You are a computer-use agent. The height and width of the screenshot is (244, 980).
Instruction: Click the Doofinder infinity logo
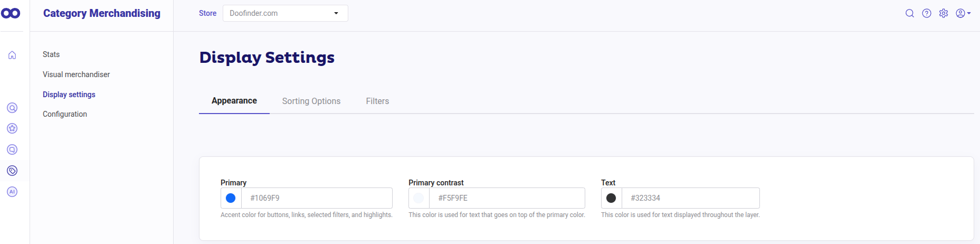(x=11, y=13)
